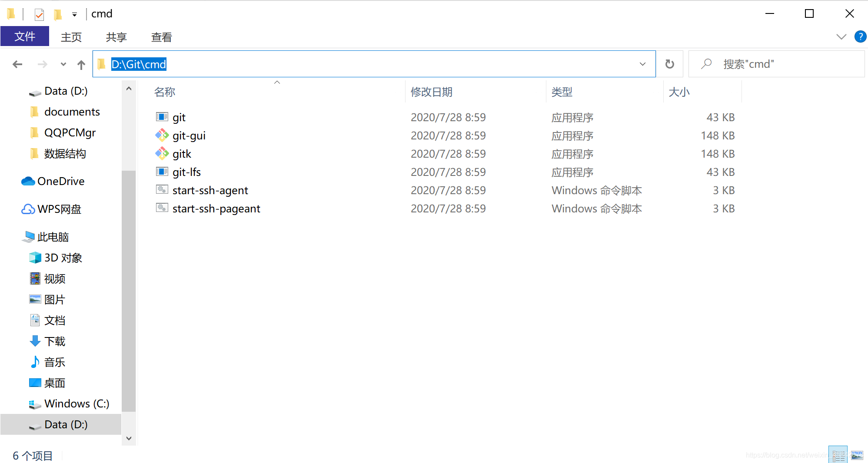Switch to details view layout icon
The height and width of the screenshot is (463, 868).
838,455
